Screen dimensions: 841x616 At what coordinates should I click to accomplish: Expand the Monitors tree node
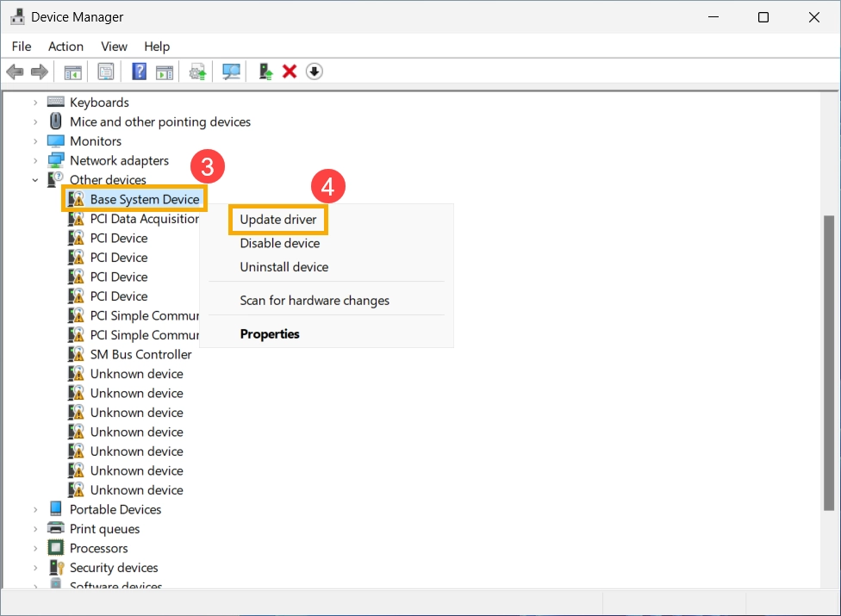[x=35, y=141]
